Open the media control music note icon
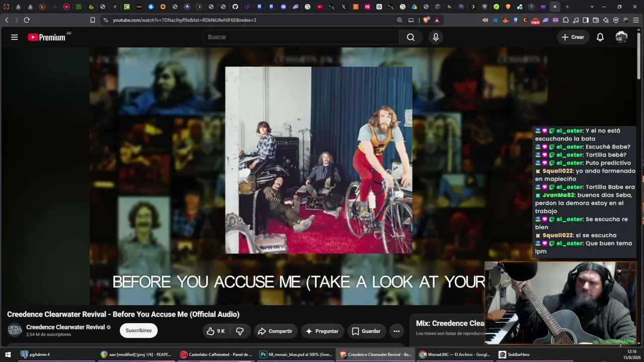Viewport: 644px width, 362px height. click(576, 20)
